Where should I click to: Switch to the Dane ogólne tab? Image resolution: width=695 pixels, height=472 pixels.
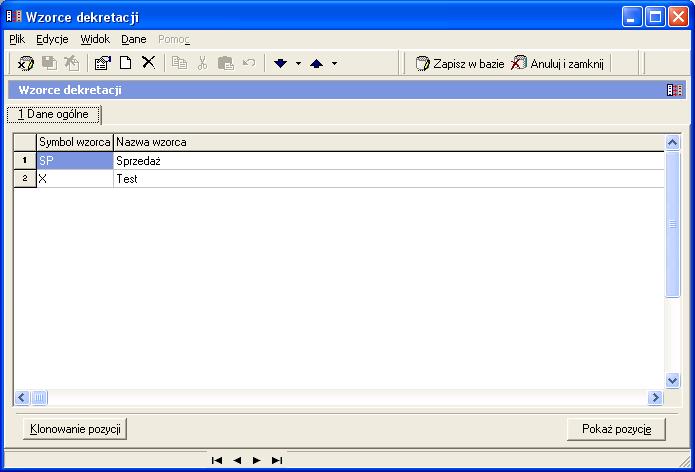pos(53,114)
